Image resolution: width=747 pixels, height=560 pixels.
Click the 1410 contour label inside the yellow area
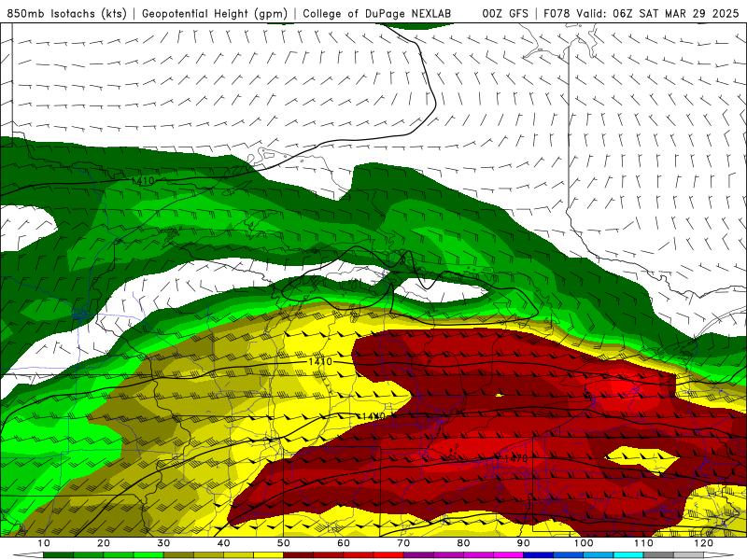[320, 362]
